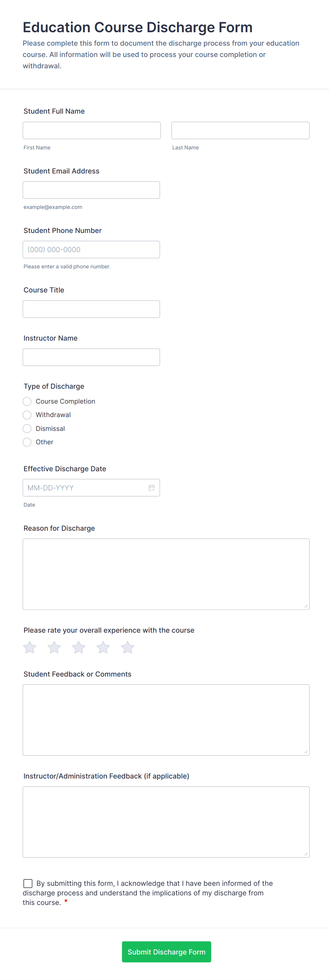Focus the First Name field
329x980 pixels.
point(92,131)
